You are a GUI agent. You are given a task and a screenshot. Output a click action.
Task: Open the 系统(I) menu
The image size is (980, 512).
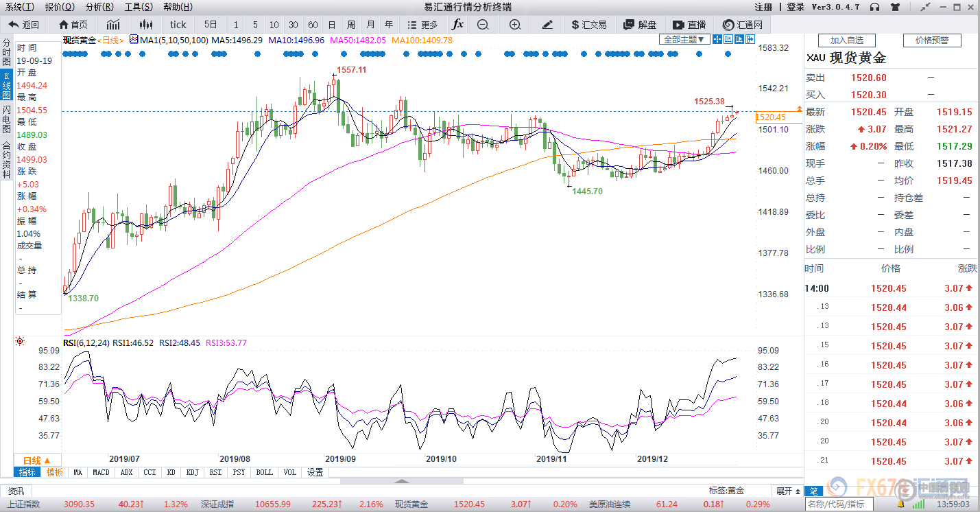(20, 7)
